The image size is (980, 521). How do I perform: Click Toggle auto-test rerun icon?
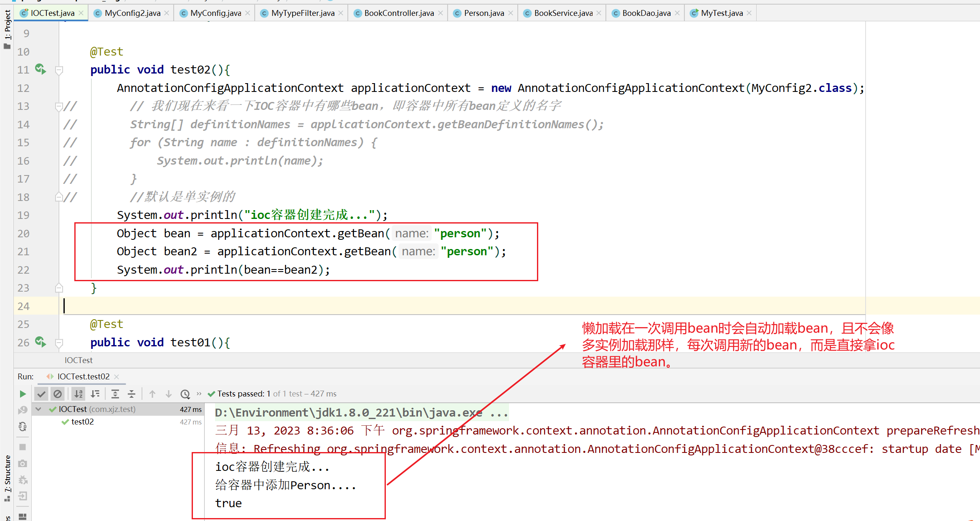tap(23, 427)
